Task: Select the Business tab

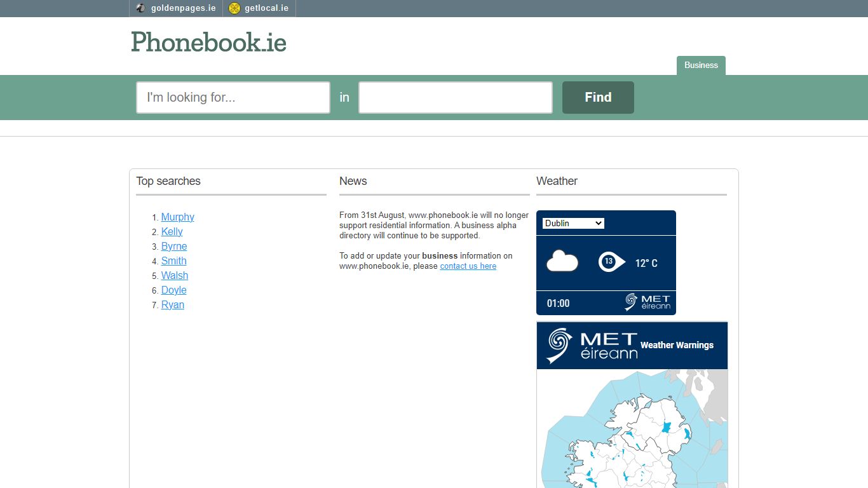Action: 701,65
